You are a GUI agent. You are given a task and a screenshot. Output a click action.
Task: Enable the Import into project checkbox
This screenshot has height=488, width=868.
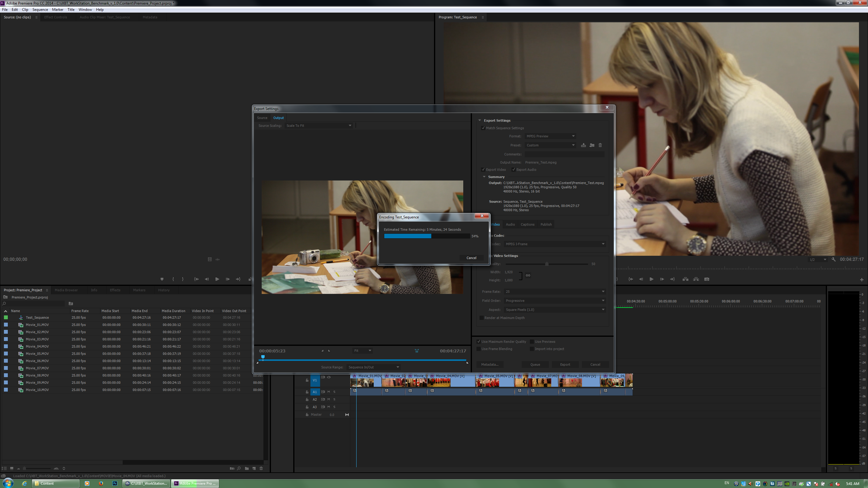532,349
